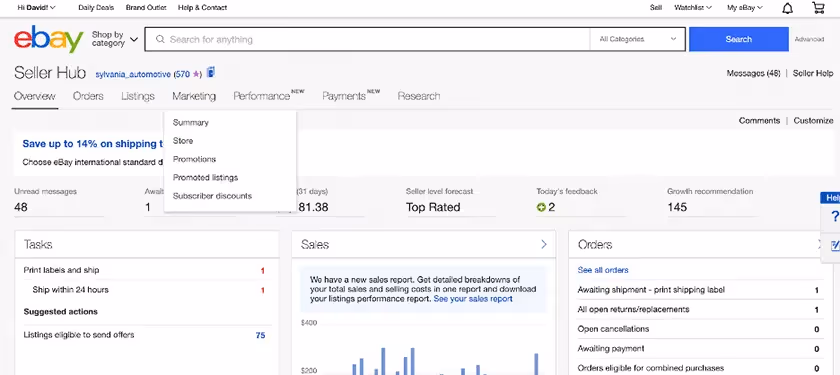
Task: Open the Research tab
Action: tap(419, 96)
